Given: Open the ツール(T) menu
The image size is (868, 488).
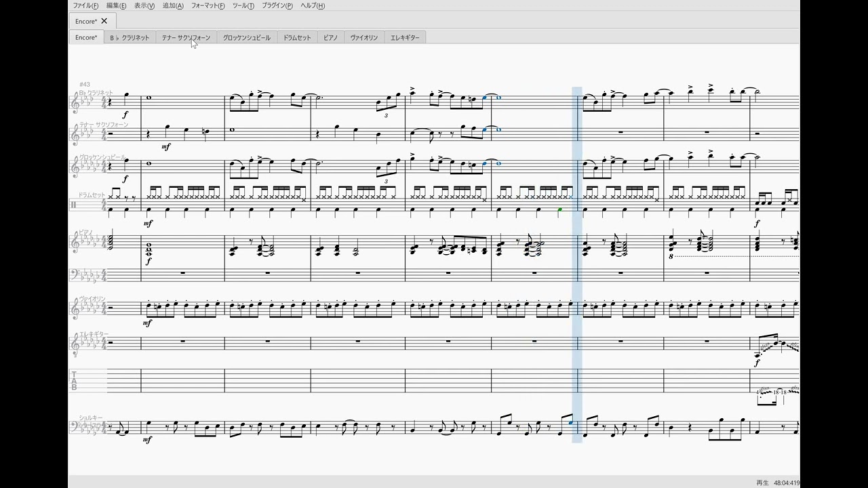Looking at the screenshot, I should pyautogui.click(x=243, y=5).
